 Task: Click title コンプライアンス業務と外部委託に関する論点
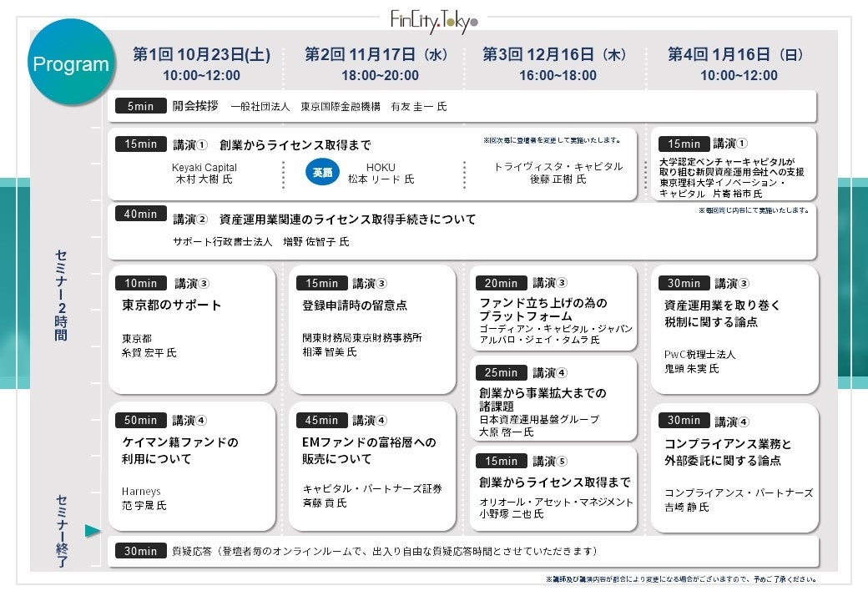point(728,452)
